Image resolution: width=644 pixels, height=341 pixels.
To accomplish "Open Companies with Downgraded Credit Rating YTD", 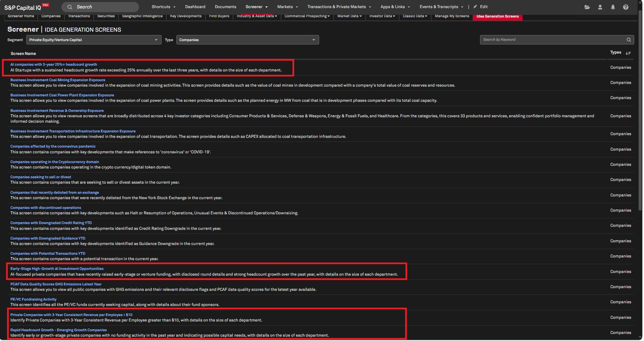I will click(x=51, y=223).
